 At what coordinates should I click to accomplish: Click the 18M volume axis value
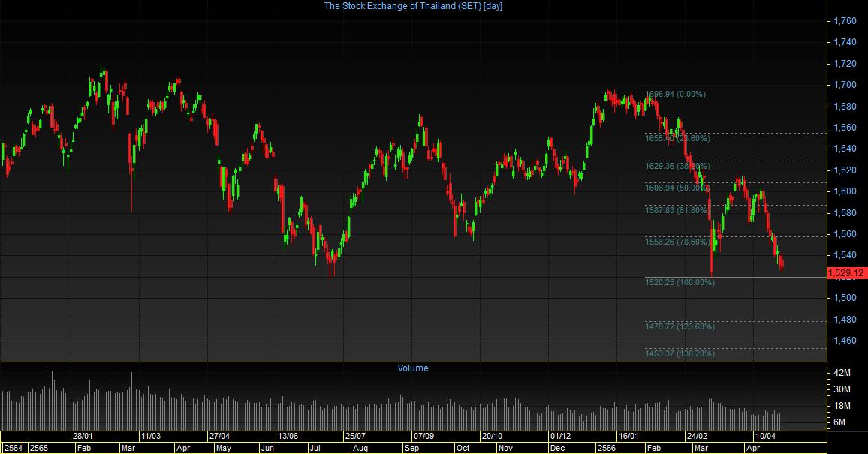842,406
